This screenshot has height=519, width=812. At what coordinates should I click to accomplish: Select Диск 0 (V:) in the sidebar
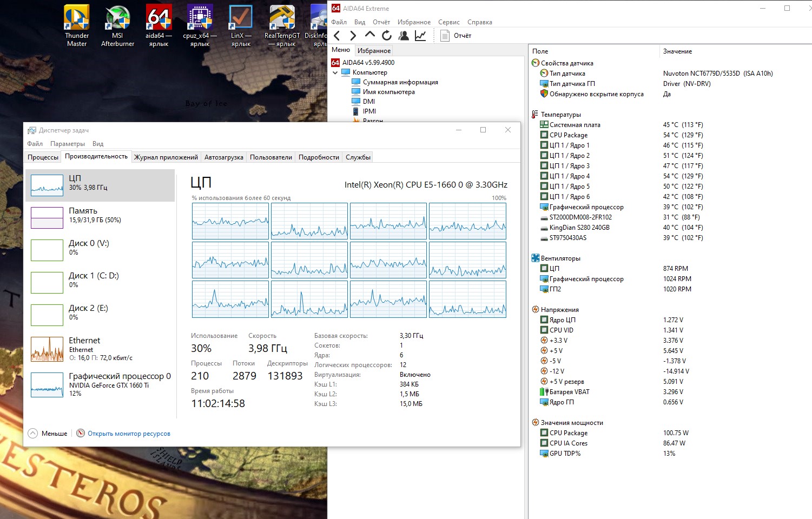pos(100,250)
